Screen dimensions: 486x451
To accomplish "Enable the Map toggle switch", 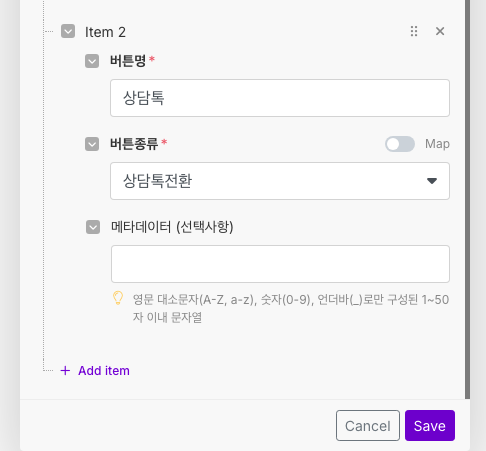I will click(x=400, y=144).
